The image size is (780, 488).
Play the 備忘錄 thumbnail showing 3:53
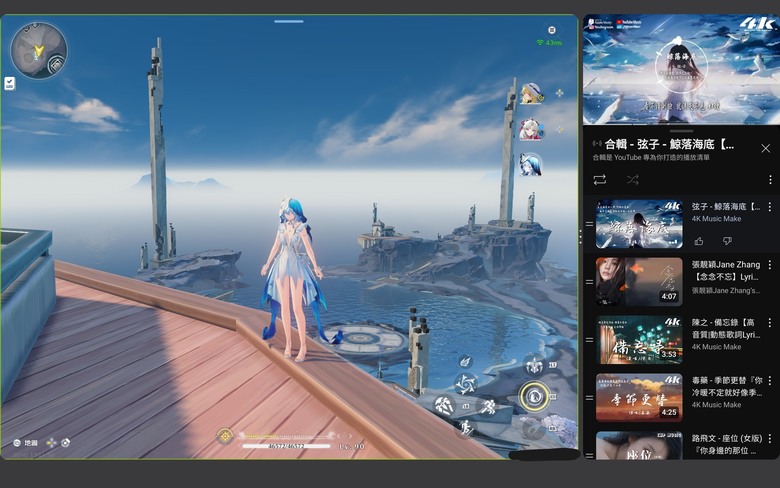tap(639, 340)
